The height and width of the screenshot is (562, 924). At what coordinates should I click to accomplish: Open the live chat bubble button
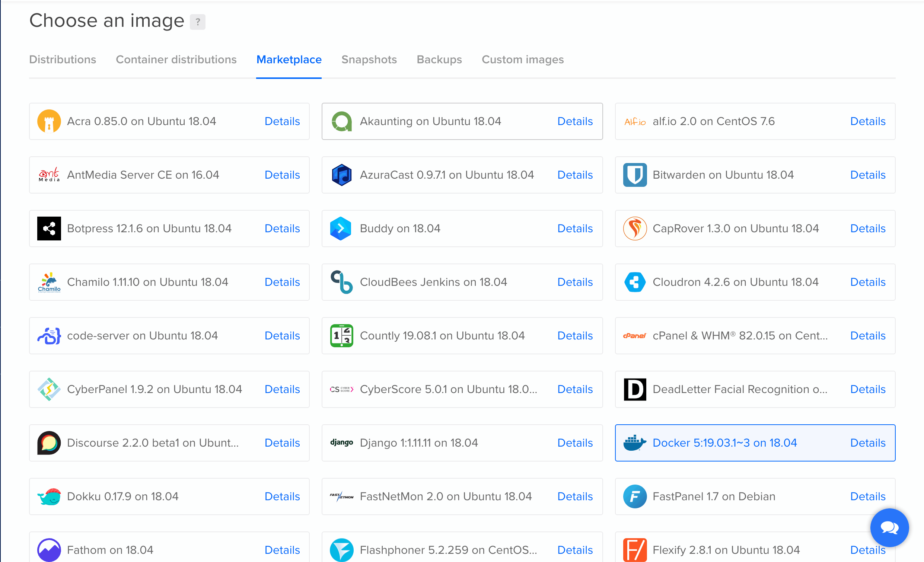889,527
